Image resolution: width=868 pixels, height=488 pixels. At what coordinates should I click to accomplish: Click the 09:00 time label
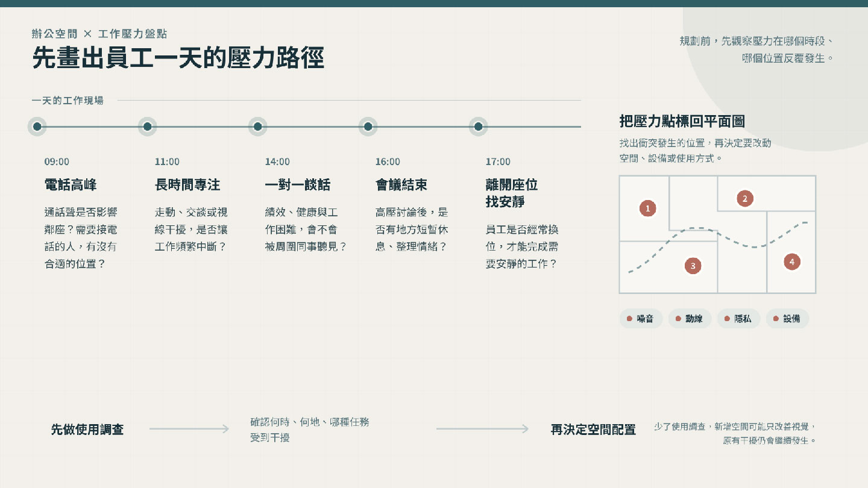(x=57, y=161)
